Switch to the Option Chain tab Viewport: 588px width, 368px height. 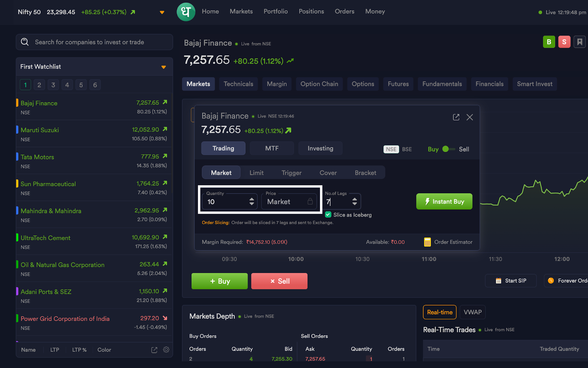pos(319,84)
